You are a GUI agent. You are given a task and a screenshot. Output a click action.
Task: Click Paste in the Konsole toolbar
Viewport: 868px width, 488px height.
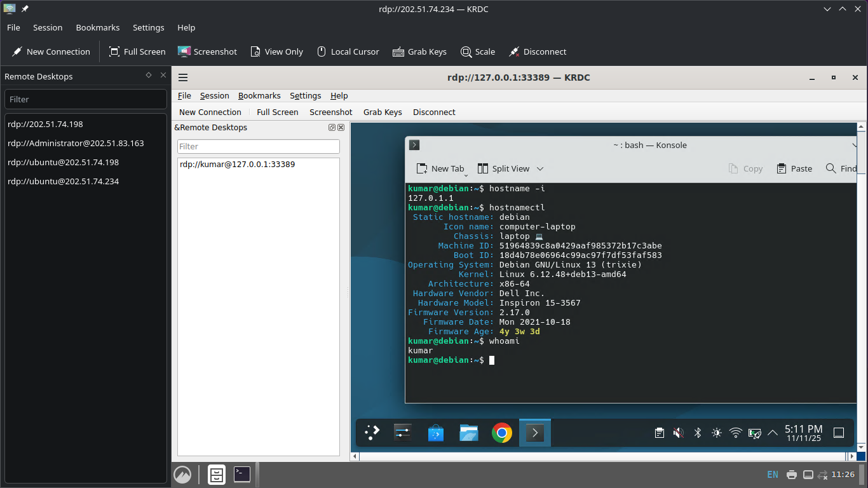coord(794,168)
